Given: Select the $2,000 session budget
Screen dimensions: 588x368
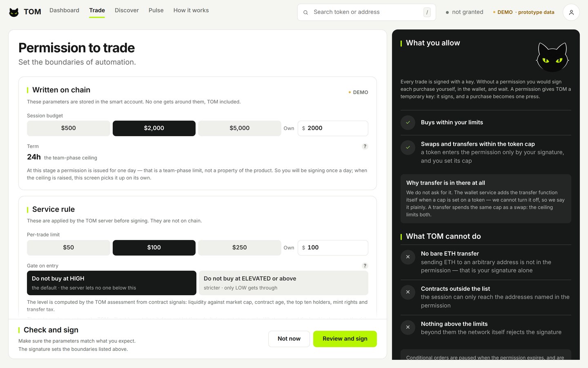Looking at the screenshot, I should tap(154, 128).
